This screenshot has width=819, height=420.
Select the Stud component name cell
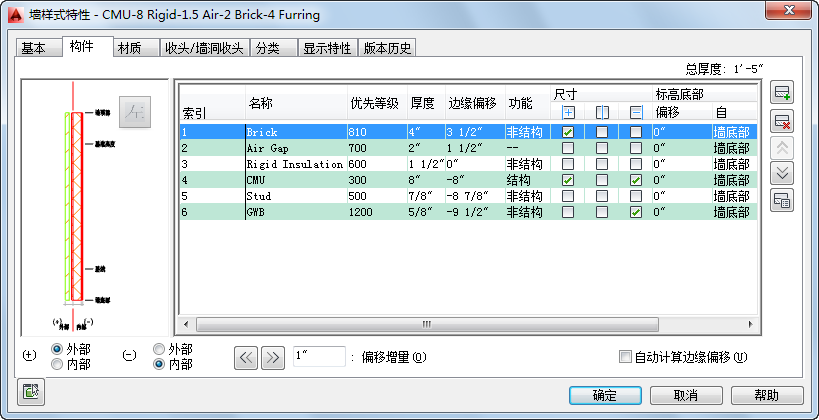click(x=296, y=196)
